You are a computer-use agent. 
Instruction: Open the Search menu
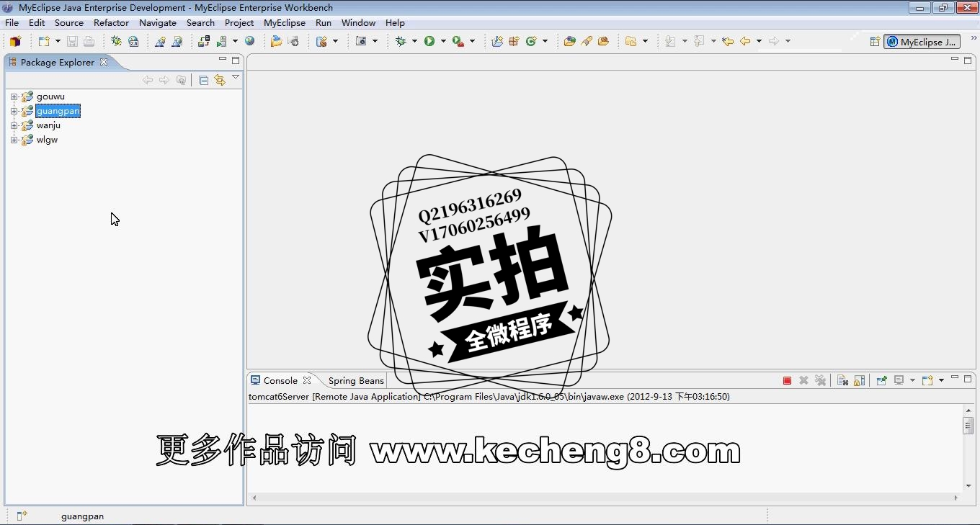(x=200, y=22)
